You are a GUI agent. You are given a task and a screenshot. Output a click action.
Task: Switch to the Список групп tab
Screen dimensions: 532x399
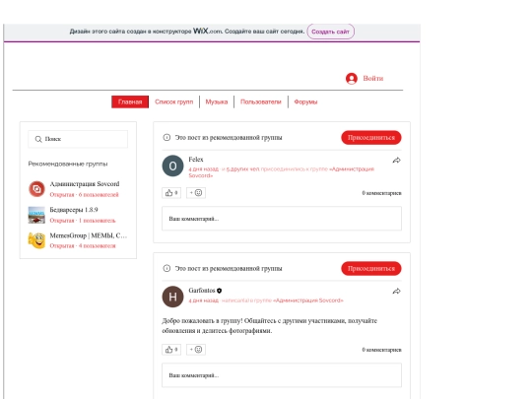click(x=173, y=101)
